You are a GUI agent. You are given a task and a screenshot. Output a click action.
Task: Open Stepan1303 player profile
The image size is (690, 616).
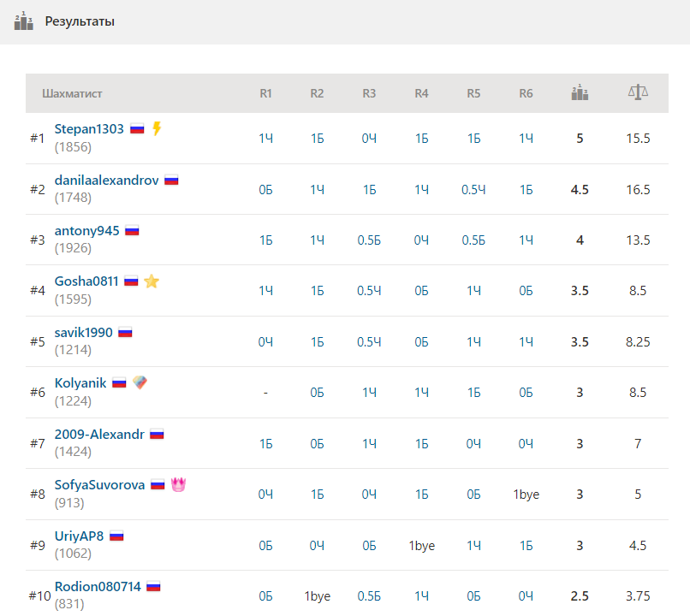point(89,129)
